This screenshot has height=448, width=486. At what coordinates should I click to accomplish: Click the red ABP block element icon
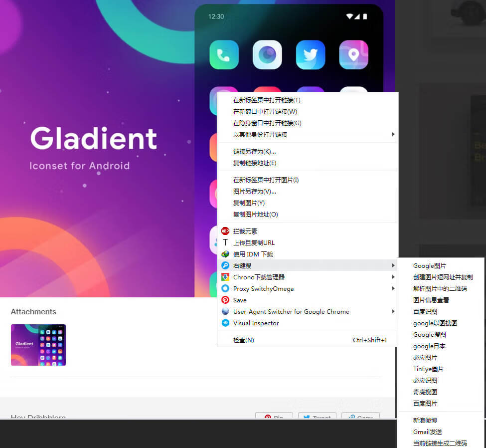[225, 231]
